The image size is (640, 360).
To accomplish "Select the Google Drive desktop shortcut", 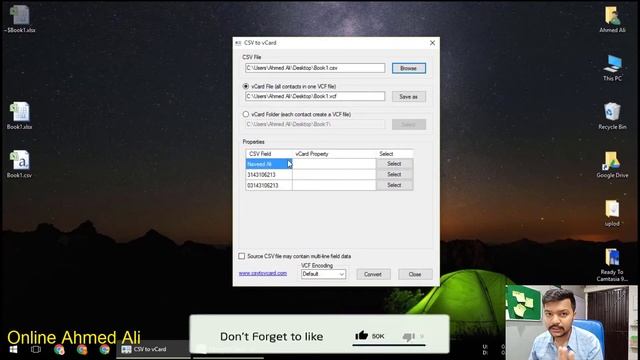I will click(612, 164).
